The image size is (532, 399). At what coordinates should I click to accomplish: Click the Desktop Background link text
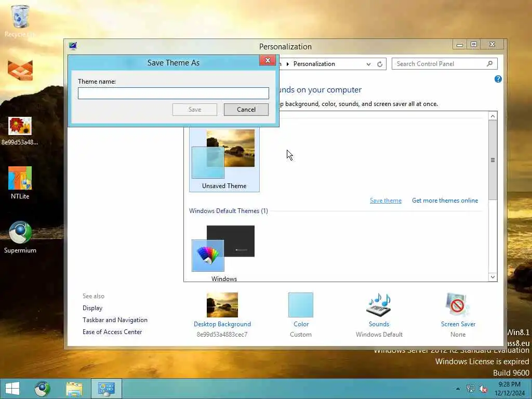[222, 324]
